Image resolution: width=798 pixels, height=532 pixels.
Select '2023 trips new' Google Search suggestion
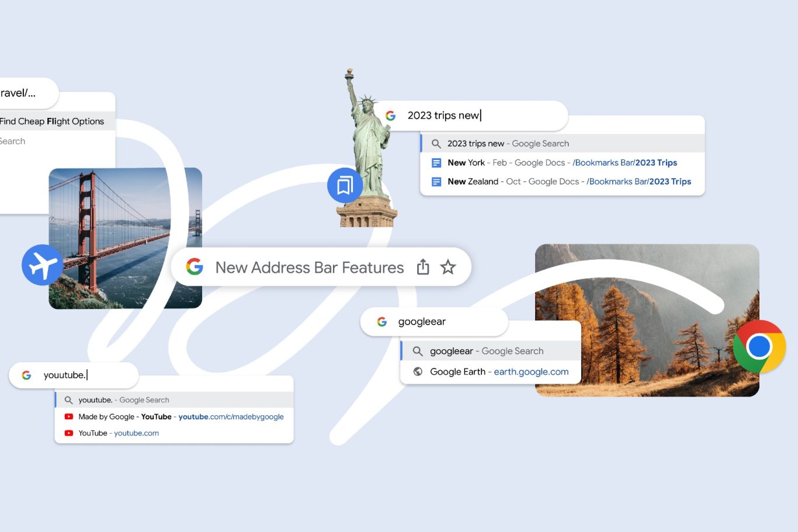coord(508,144)
